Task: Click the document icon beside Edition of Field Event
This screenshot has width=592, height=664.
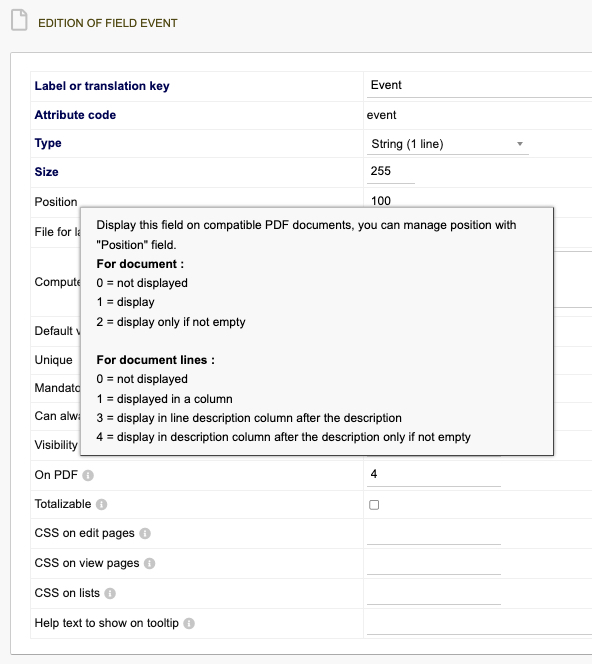Action: [19, 21]
